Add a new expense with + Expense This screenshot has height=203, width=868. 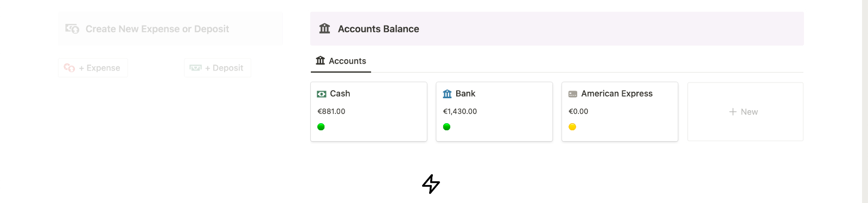click(x=93, y=68)
